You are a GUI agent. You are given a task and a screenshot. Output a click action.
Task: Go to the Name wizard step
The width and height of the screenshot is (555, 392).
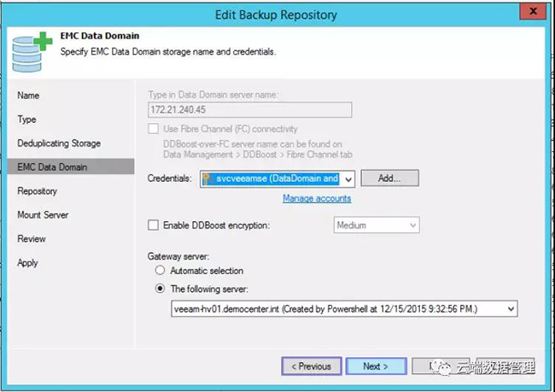[x=28, y=96]
